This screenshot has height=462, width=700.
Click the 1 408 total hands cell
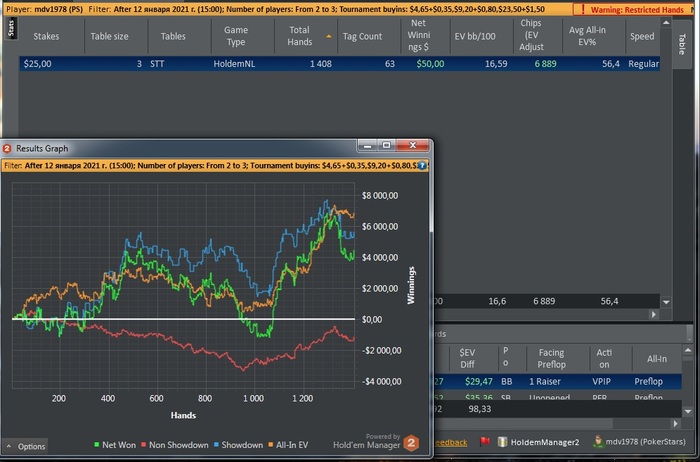tap(321, 64)
